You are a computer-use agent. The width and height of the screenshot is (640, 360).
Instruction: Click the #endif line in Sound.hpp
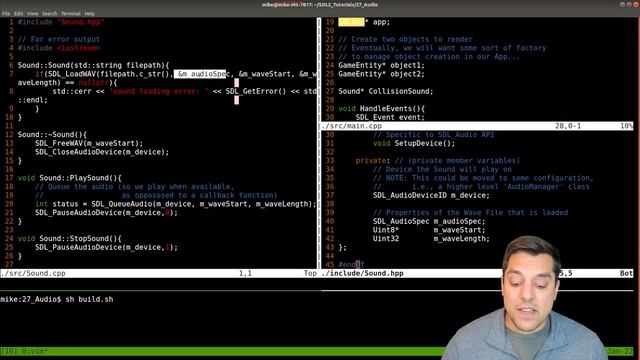351,264
